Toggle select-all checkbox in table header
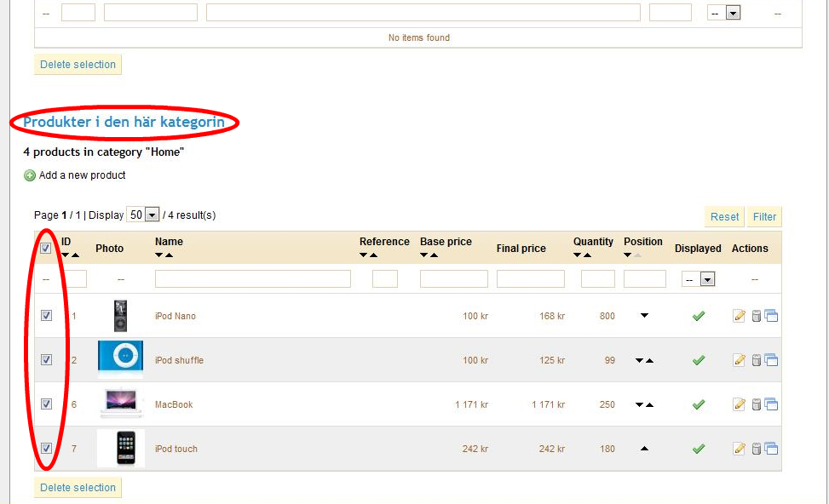Image resolution: width=829 pixels, height=504 pixels. coord(45,248)
